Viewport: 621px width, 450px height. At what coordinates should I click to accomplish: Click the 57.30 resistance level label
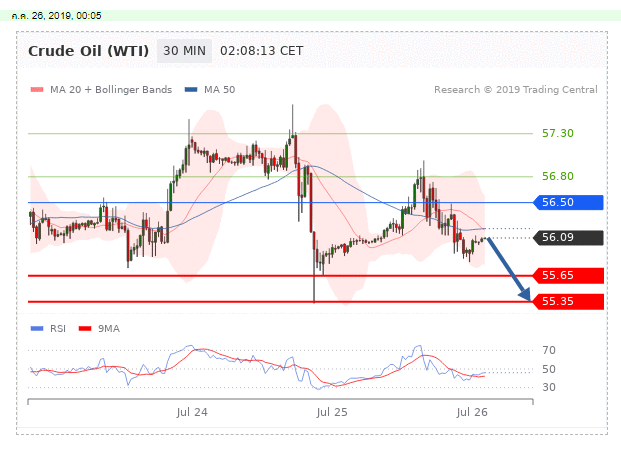point(558,133)
